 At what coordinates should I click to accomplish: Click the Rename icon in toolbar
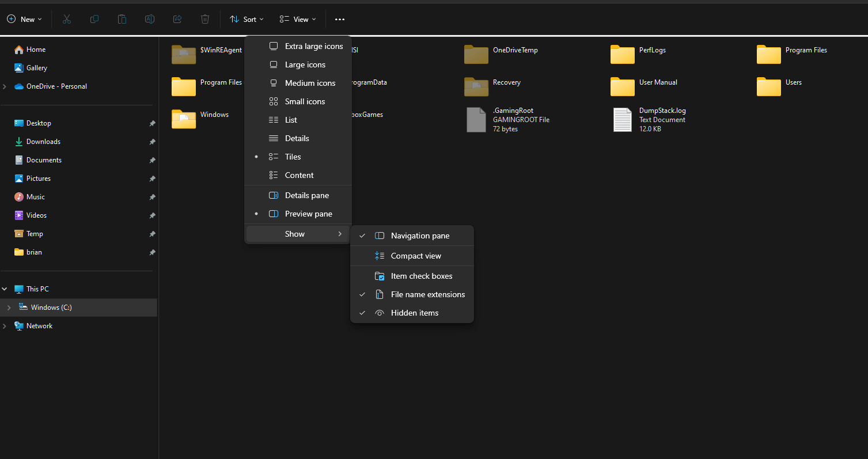pos(150,19)
